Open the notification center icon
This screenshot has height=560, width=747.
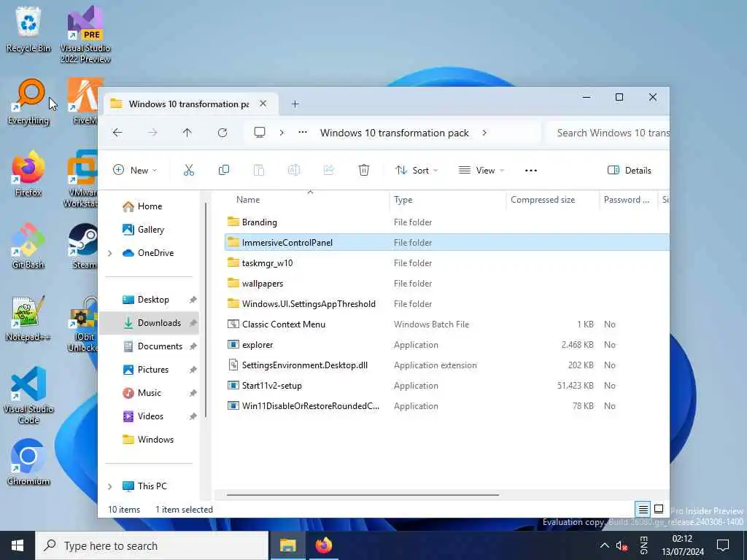(x=723, y=545)
